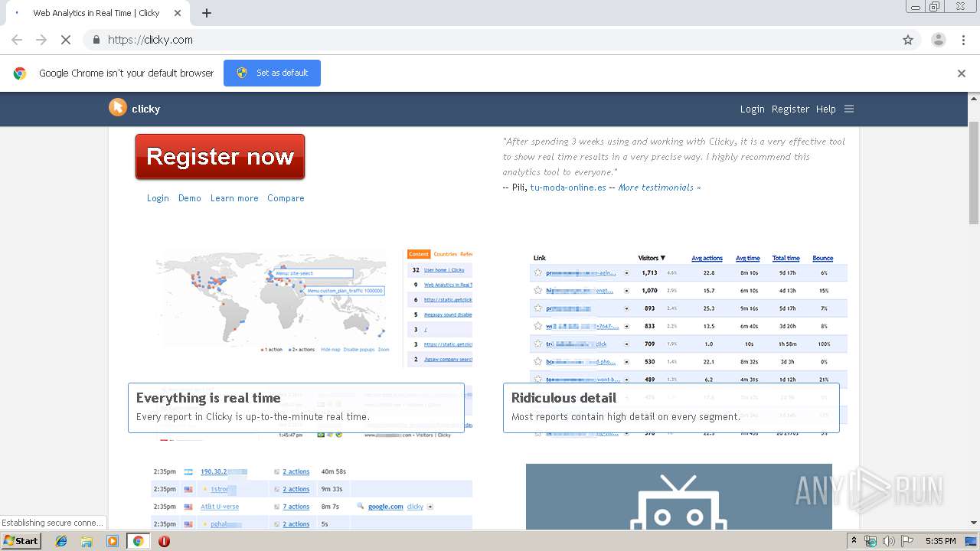Click the world map screenshot thumbnail
The image size is (980, 551).
[274, 301]
